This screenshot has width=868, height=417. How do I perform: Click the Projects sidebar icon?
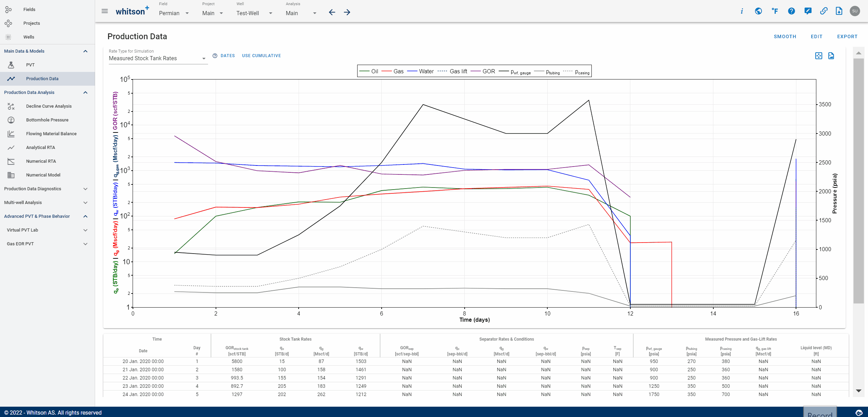tap(8, 23)
